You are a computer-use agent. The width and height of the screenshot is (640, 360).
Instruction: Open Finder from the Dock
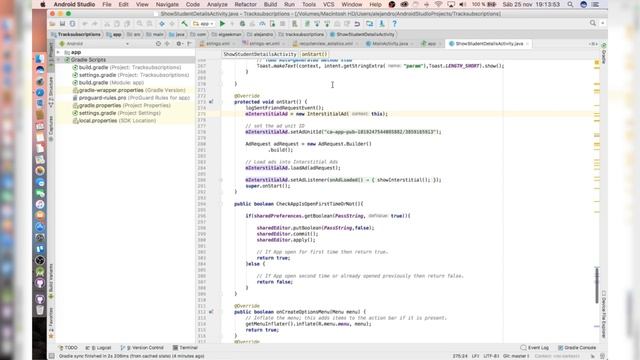[x=40, y=60]
